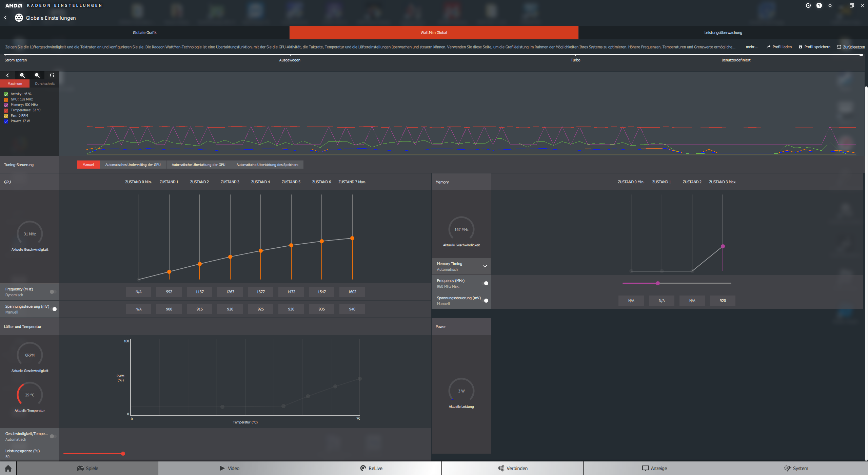Viewport: 868px width, 475px height.
Task: Switch to Leistungsüberwachung tab
Action: [723, 33]
